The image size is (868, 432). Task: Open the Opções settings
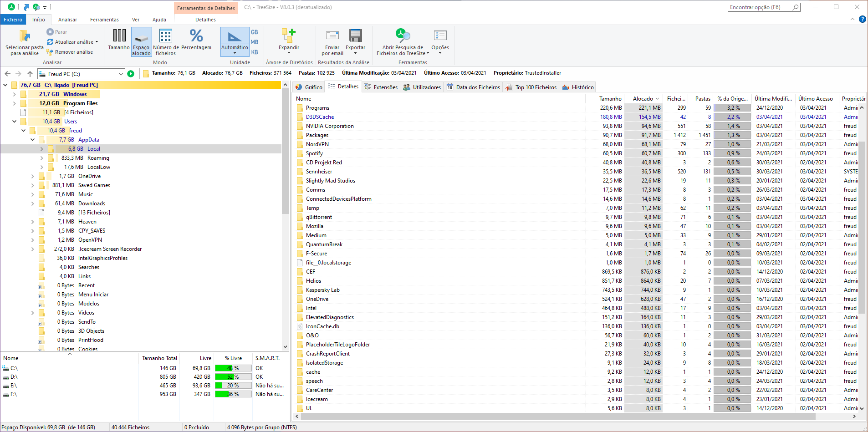[440, 42]
